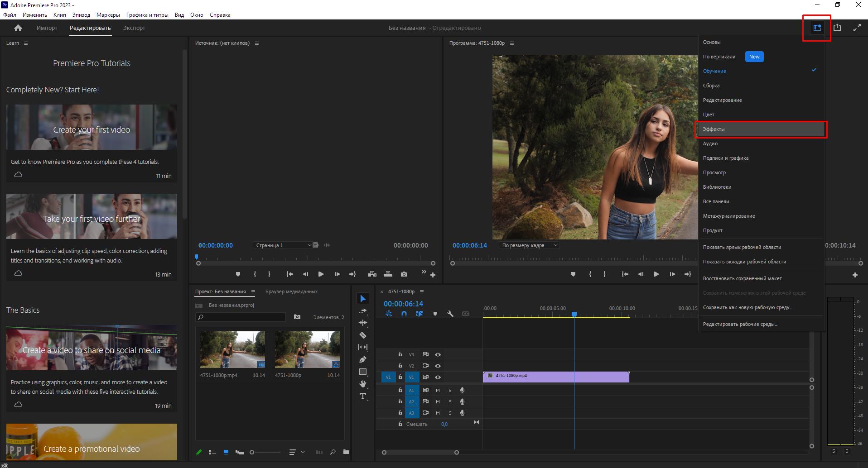Play the Program monitor video

click(x=656, y=274)
